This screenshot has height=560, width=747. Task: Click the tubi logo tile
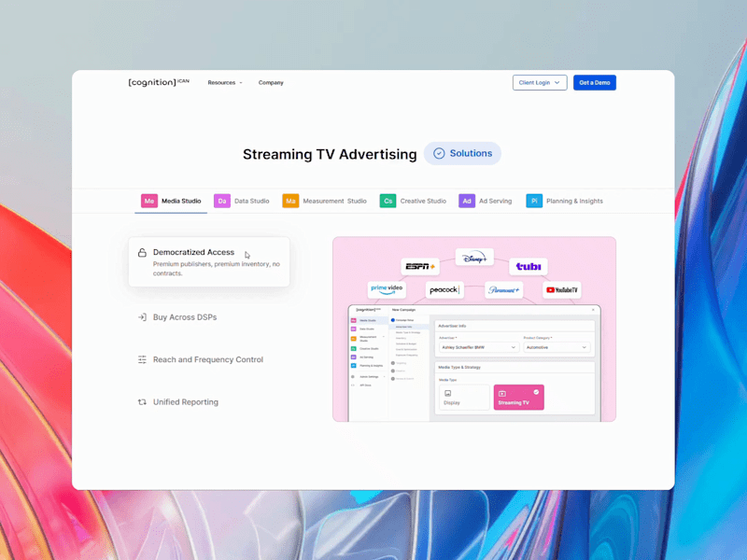[x=529, y=267]
